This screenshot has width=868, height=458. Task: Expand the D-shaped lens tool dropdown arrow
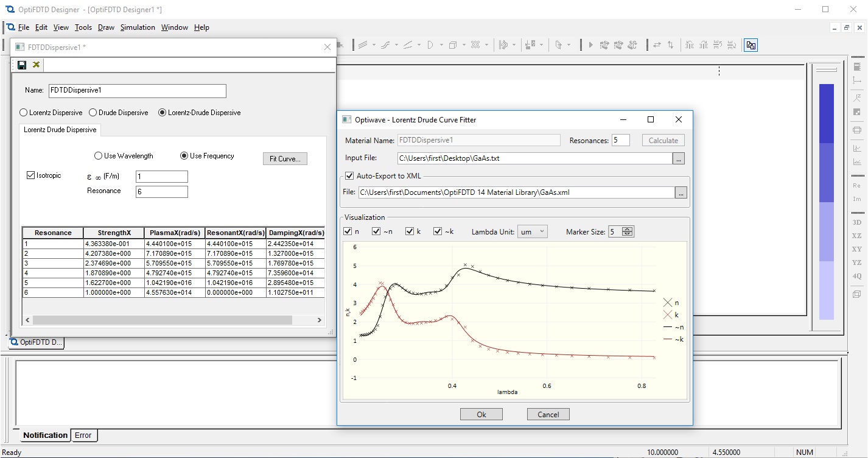point(441,45)
